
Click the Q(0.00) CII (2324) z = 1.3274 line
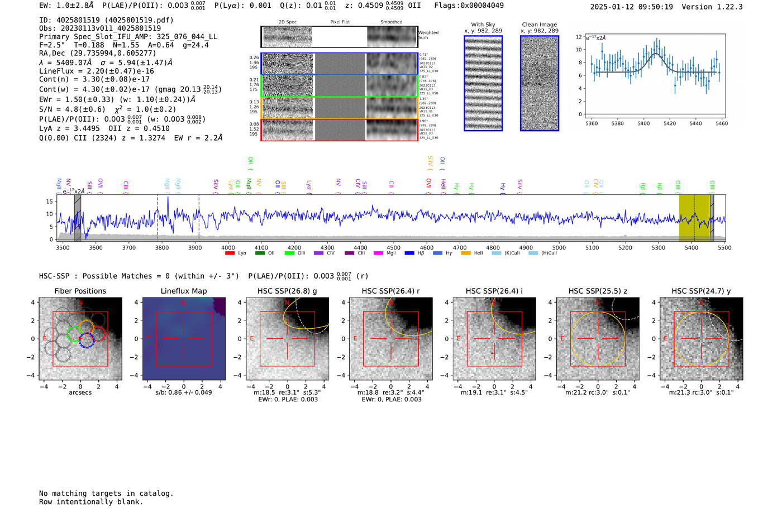pos(131,138)
